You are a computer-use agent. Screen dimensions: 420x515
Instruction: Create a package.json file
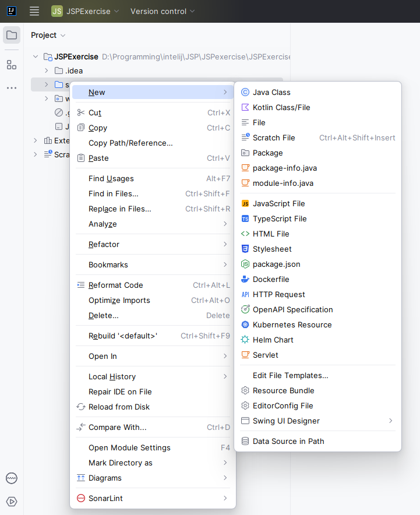[x=317, y=264]
